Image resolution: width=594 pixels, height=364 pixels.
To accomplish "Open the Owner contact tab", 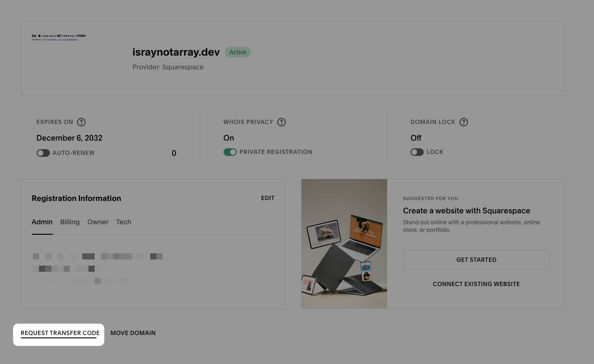I will (x=98, y=222).
